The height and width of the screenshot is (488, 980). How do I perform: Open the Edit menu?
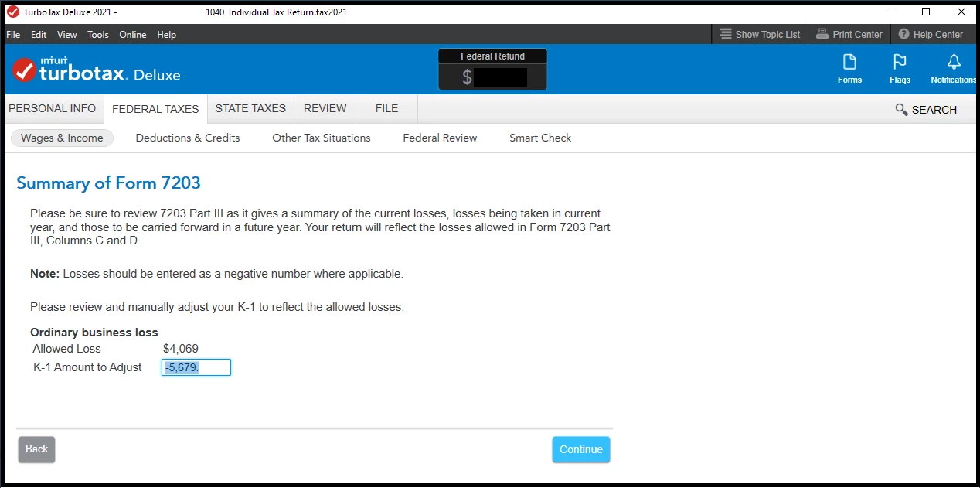tap(39, 35)
